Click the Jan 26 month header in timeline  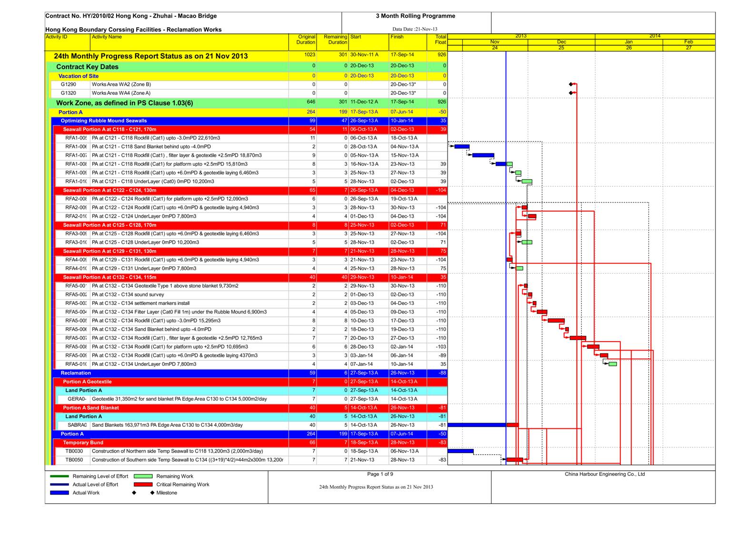pyautogui.click(x=629, y=45)
